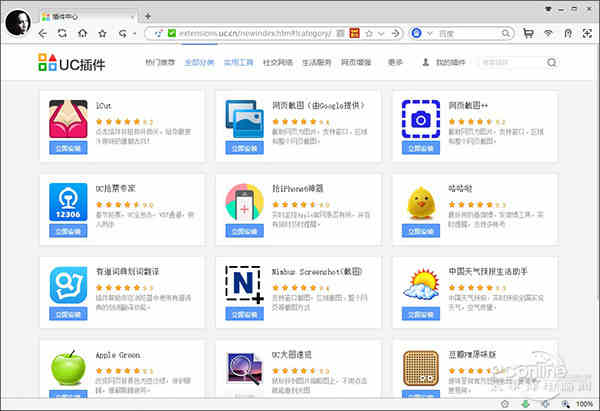600x411 pixels.
Task: Open the shopping cart toolbar icon
Action: click(x=528, y=33)
